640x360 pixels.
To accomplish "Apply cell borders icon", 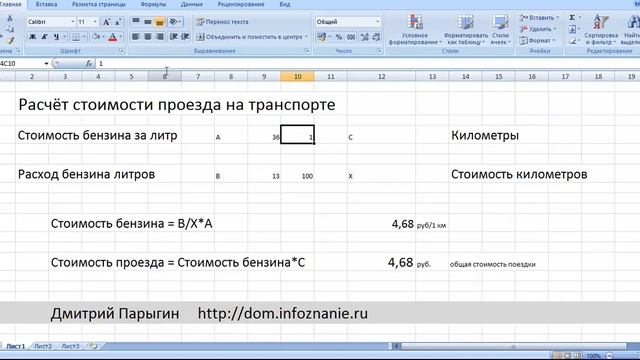I will point(76,37).
